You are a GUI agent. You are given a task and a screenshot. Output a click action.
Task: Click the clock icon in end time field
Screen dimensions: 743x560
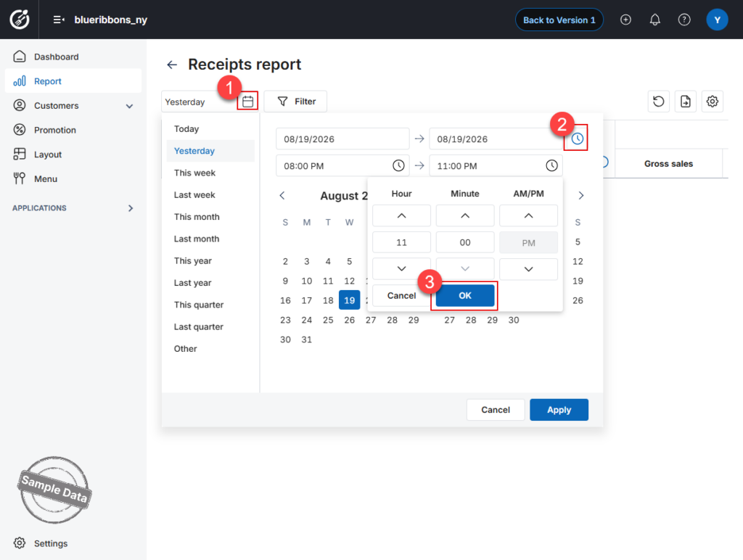(x=551, y=165)
